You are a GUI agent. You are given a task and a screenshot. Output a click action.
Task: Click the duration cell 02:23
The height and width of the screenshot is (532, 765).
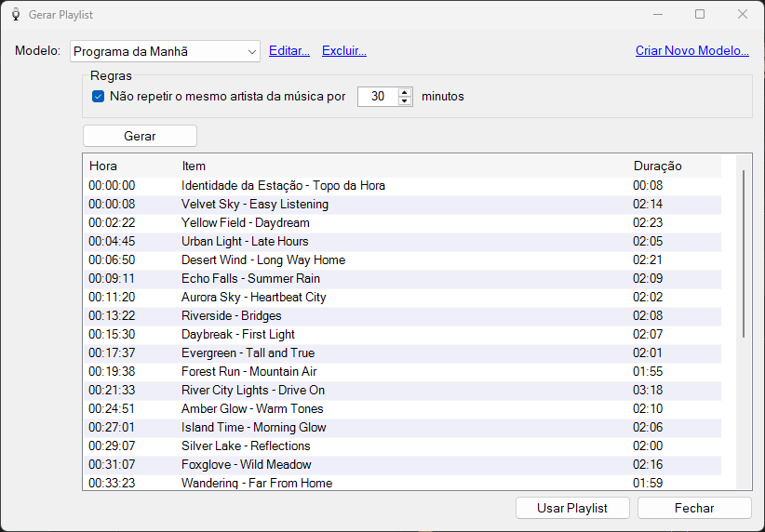coord(648,223)
